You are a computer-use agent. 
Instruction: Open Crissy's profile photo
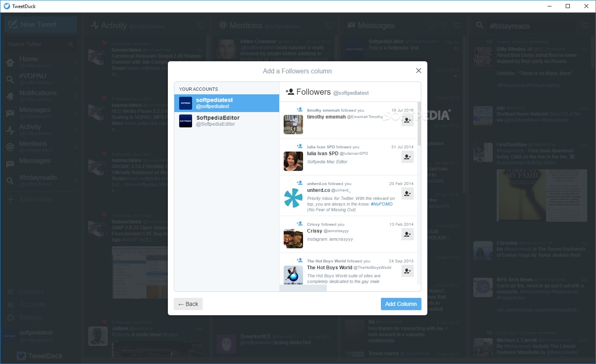click(x=293, y=239)
